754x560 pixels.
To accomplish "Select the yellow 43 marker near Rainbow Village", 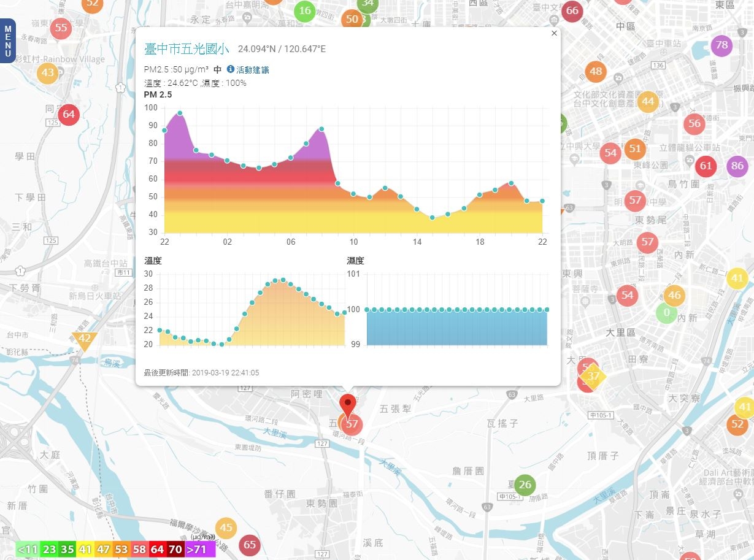I will click(x=47, y=73).
